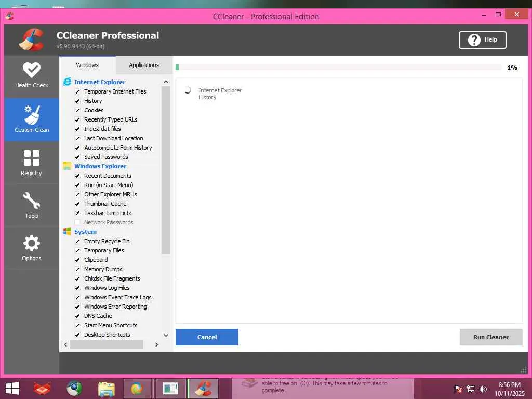Toggle Memory Dumps checkbox
Screen dimensions: 532x399
(x=77, y=270)
